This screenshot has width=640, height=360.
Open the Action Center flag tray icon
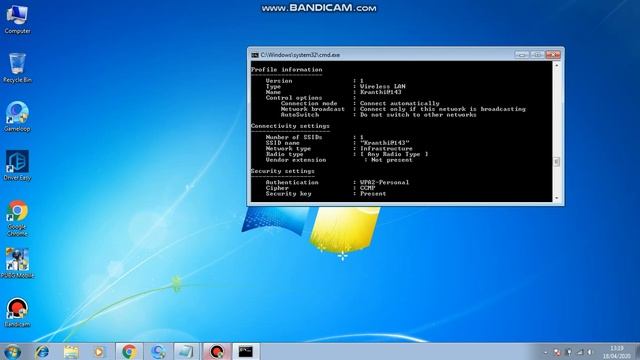click(x=557, y=352)
